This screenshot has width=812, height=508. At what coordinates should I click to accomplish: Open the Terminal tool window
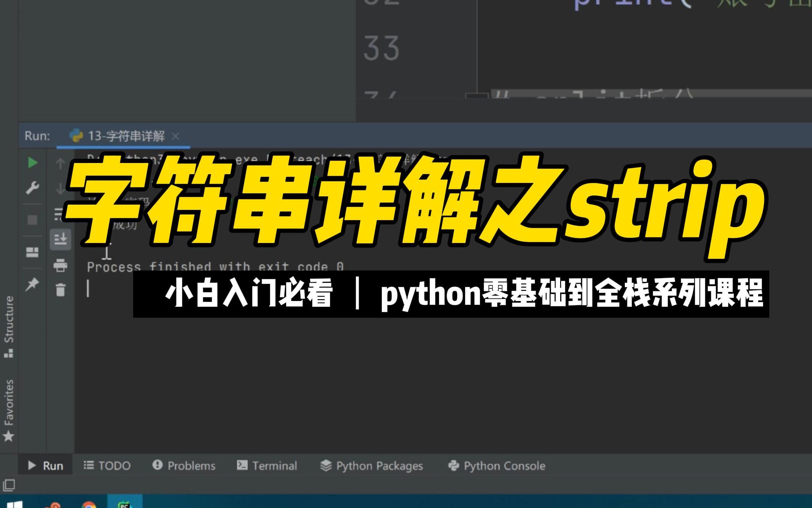pyautogui.click(x=267, y=466)
